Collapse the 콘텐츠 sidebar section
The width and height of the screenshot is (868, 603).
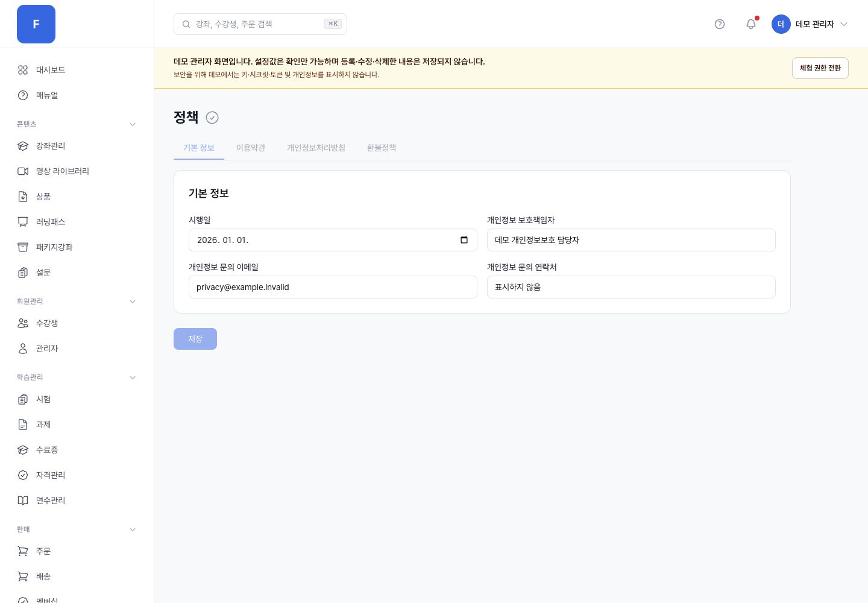coord(133,124)
